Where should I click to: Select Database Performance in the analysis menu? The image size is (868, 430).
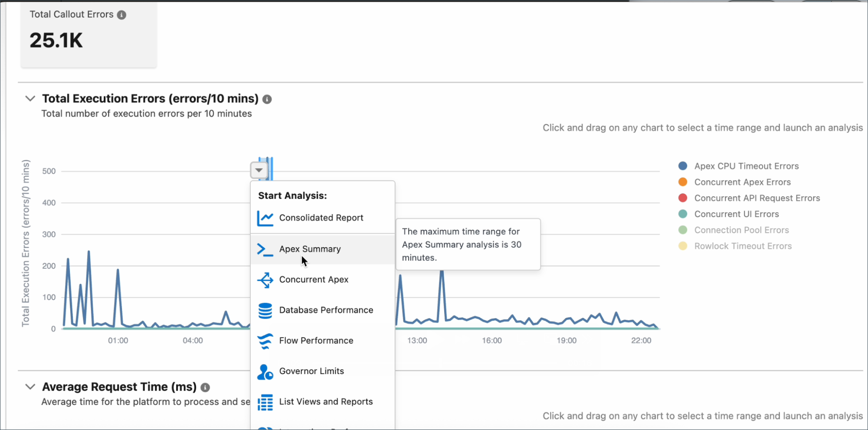326,309
